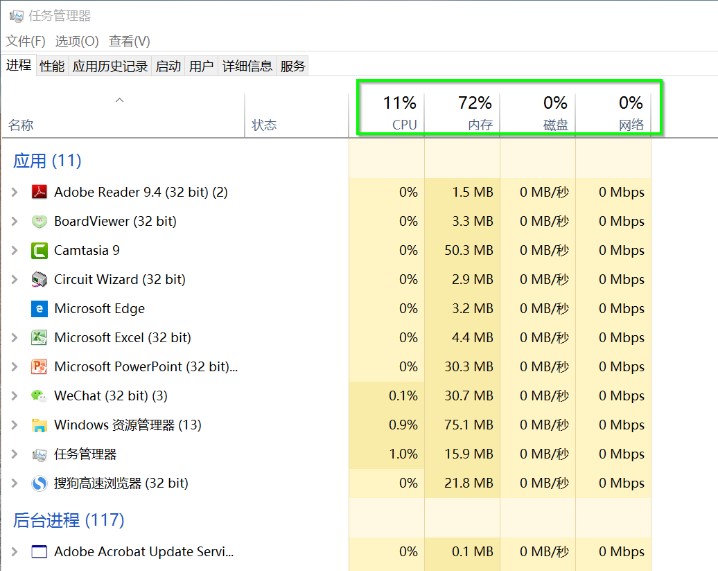The width and height of the screenshot is (718, 571).
Task: Expand the Adobe Reader 9.4 process group
Action: [14, 192]
